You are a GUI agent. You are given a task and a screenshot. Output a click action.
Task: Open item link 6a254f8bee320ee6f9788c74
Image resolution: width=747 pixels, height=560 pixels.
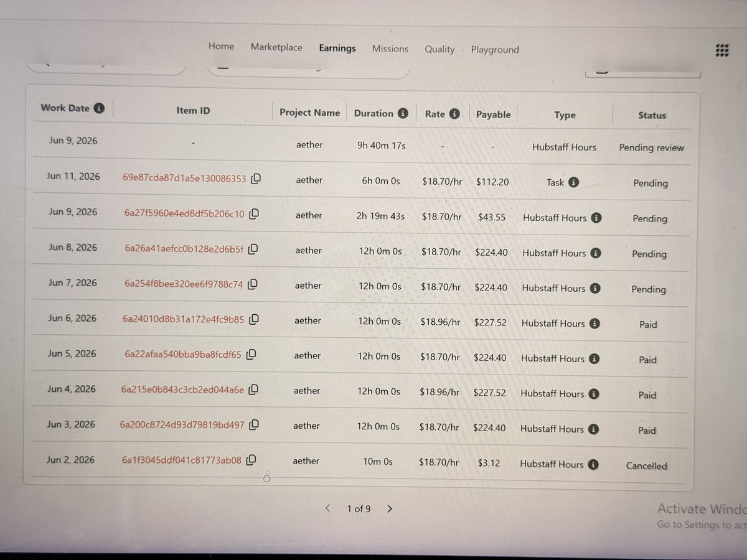coord(184,284)
